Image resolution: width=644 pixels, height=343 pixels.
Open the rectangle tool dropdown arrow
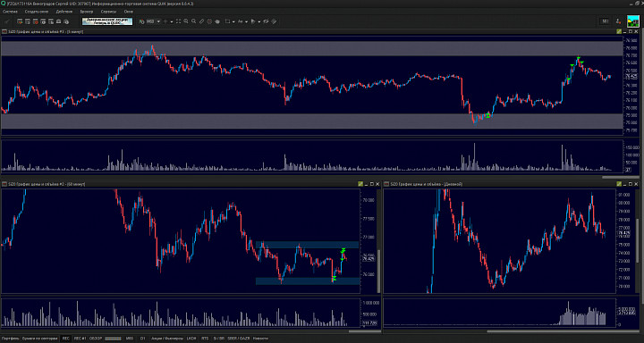coord(233,21)
